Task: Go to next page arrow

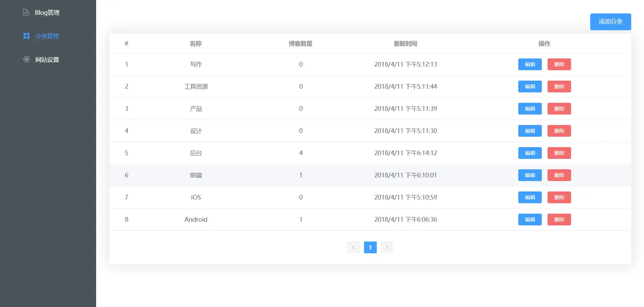Action: [x=387, y=247]
